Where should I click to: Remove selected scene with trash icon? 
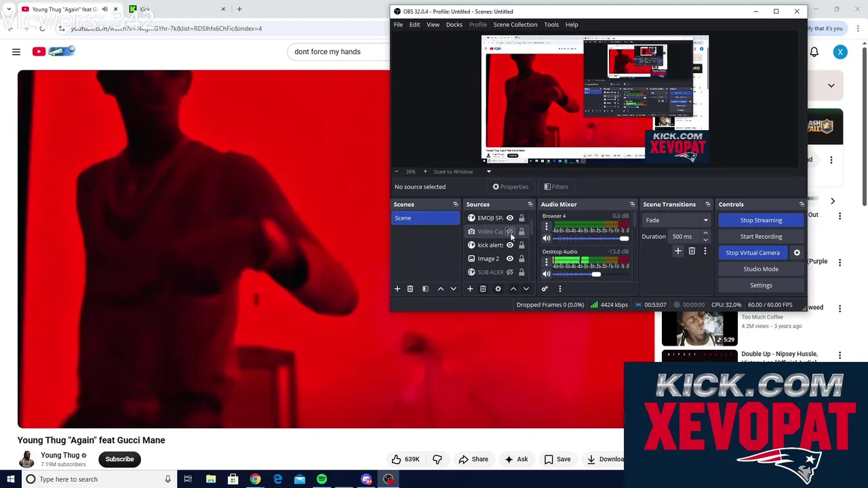pos(410,289)
